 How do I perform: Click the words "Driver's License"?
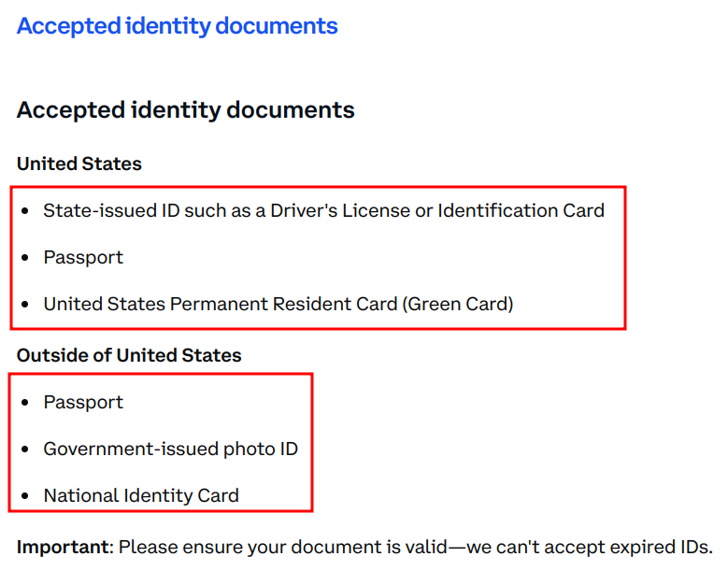(x=339, y=211)
